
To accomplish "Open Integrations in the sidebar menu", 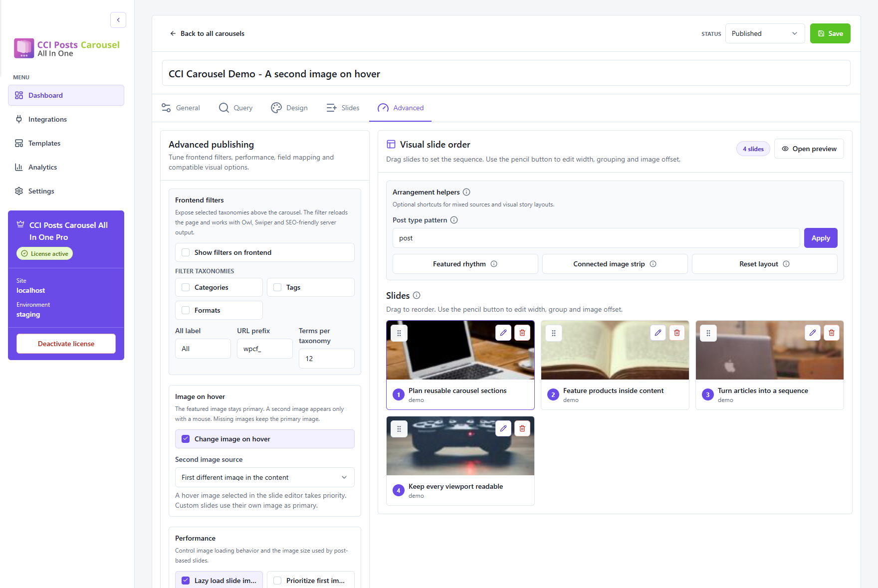I will click(66, 119).
